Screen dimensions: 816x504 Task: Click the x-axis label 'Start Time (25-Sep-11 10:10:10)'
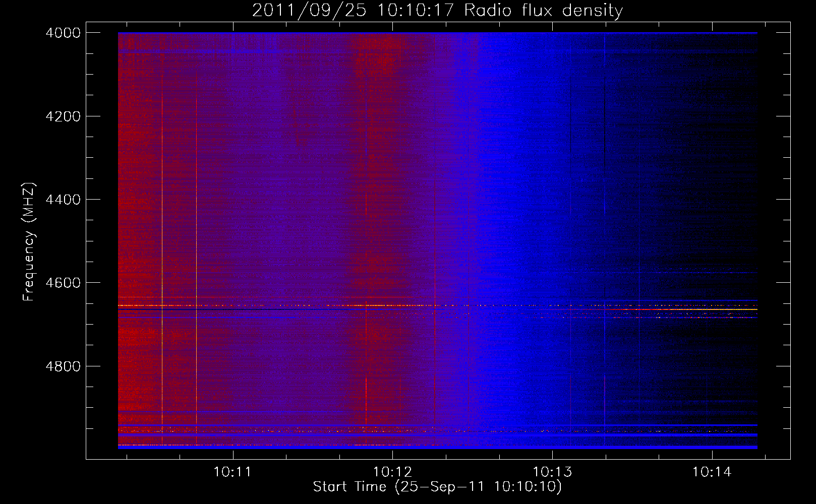[x=437, y=487]
